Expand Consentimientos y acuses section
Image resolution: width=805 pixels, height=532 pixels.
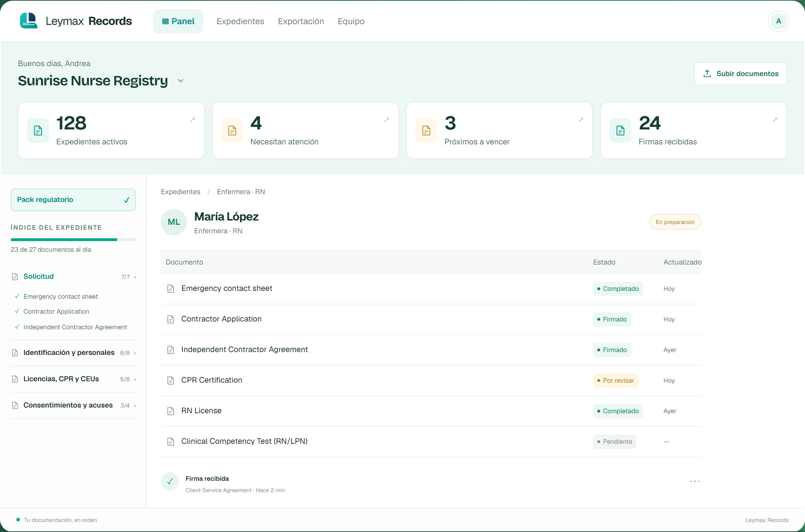point(73,405)
